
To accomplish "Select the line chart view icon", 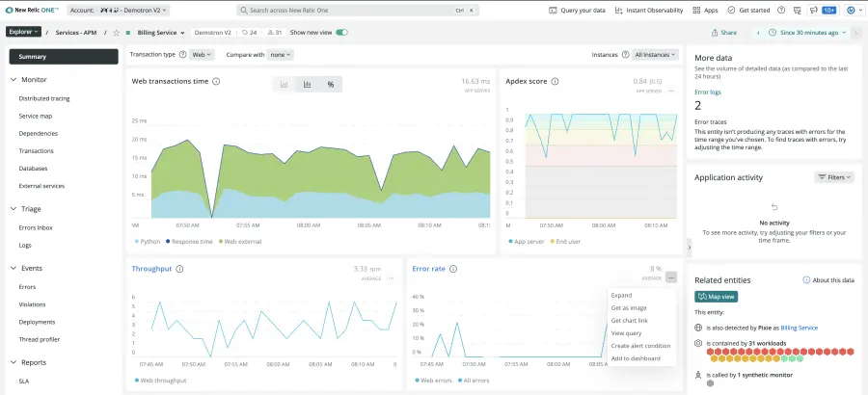I will (284, 84).
